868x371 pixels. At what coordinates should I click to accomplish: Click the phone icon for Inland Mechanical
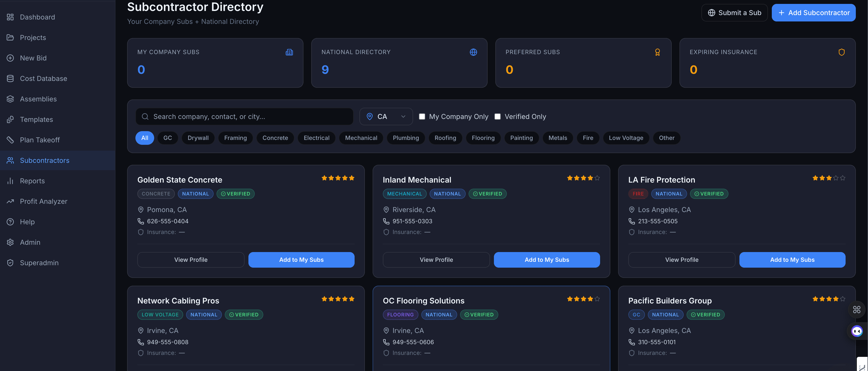(386, 221)
